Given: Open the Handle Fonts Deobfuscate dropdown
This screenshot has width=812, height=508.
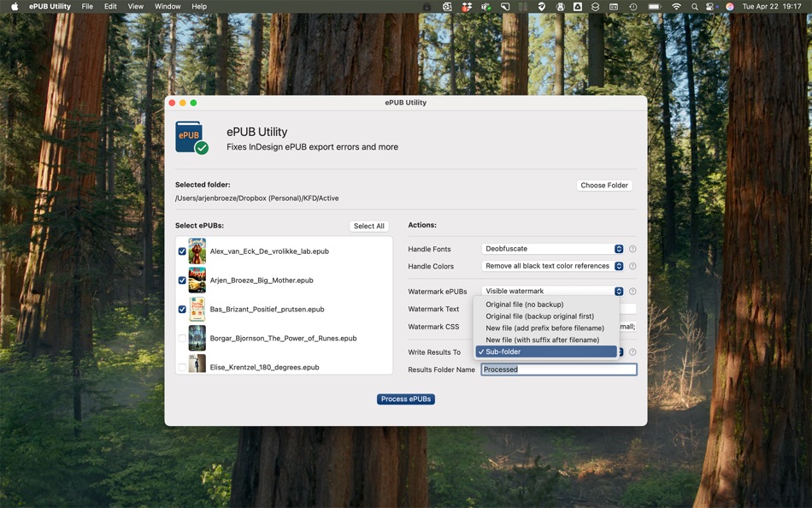Looking at the screenshot, I should point(552,249).
